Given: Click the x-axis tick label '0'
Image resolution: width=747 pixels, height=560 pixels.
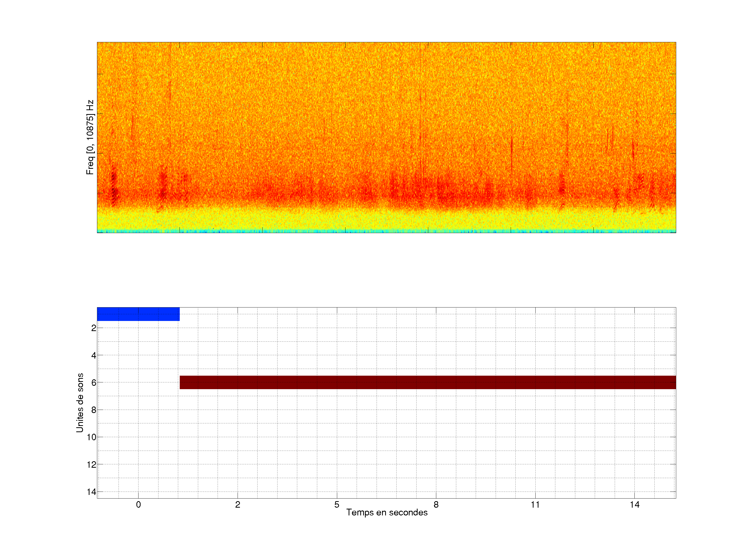Looking at the screenshot, I should [x=139, y=505].
